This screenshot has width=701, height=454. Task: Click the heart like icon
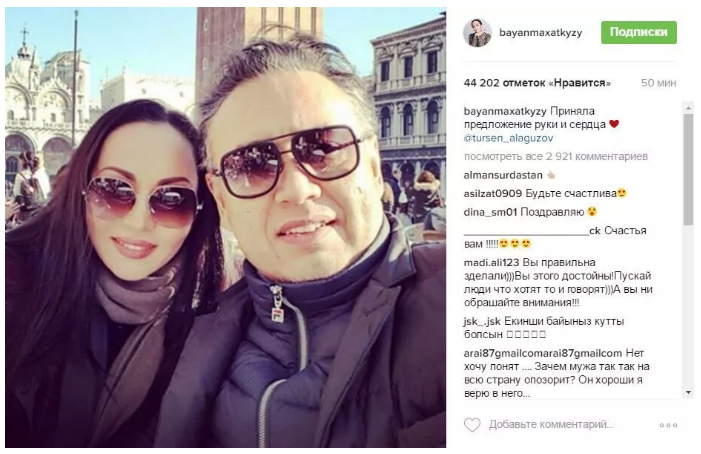pyautogui.click(x=472, y=425)
